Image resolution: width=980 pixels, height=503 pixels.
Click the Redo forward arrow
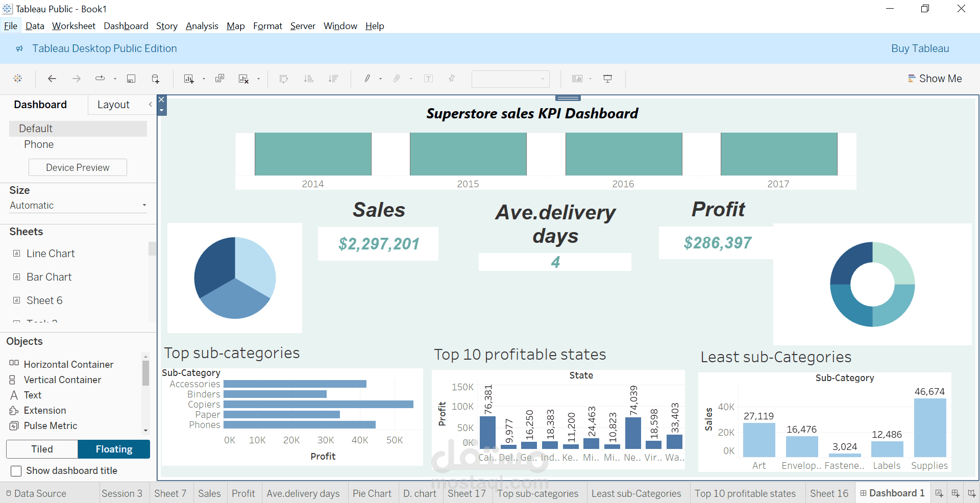(77, 79)
